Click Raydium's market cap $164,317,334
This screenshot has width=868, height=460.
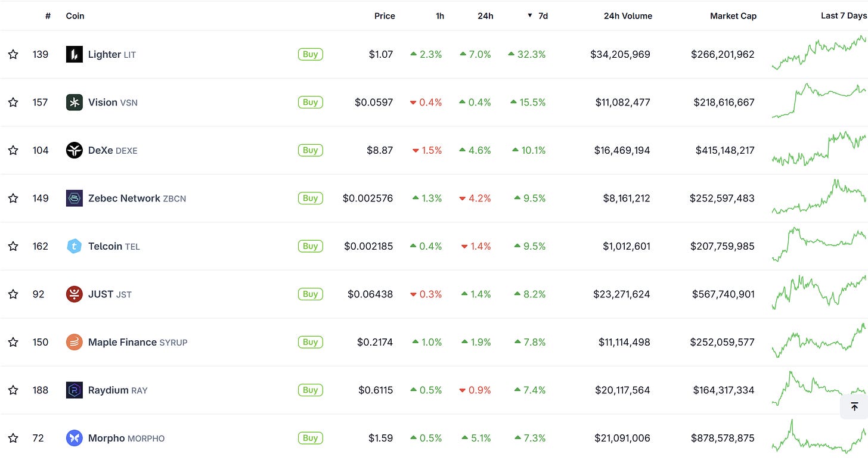tap(724, 390)
